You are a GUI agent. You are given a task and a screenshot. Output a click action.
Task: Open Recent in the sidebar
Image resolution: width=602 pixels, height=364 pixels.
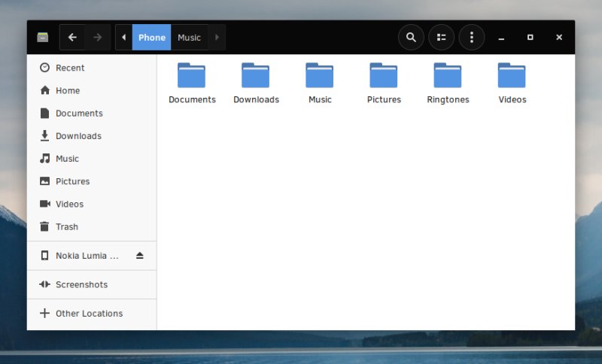point(69,68)
